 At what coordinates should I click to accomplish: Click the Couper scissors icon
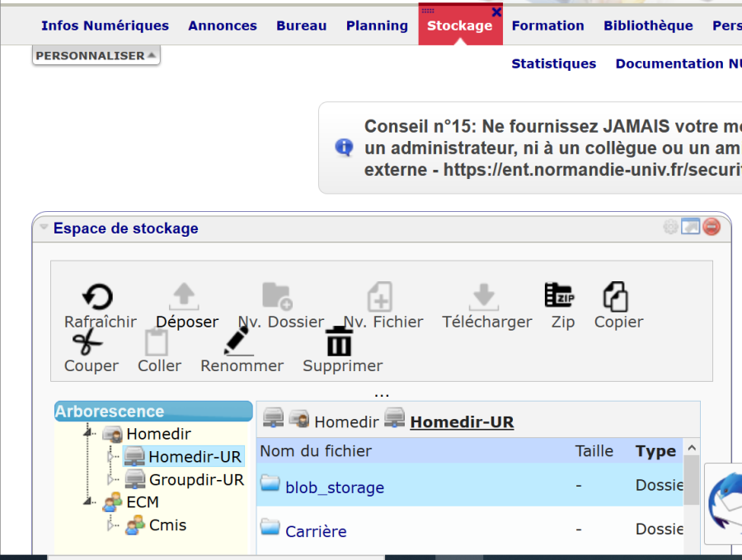pos(87,341)
